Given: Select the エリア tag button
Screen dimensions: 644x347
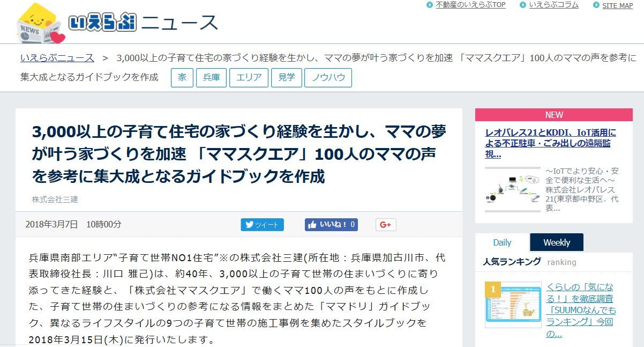Looking at the screenshot, I should point(249,77).
